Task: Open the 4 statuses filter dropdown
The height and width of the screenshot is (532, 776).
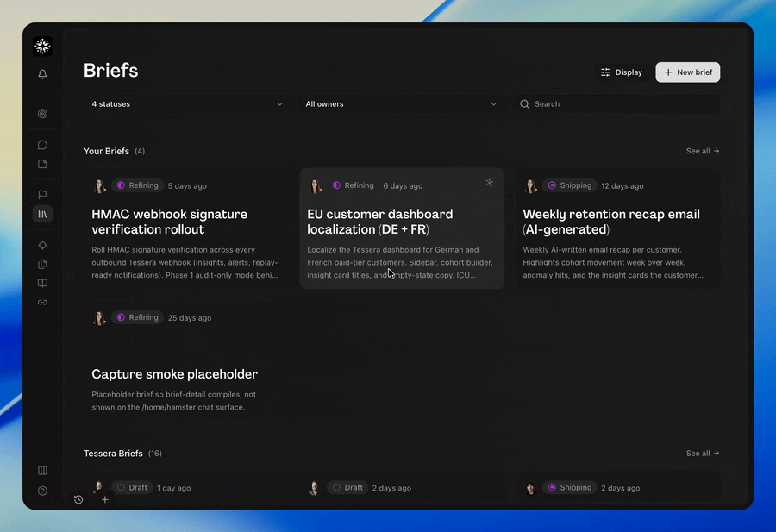Action: click(187, 104)
